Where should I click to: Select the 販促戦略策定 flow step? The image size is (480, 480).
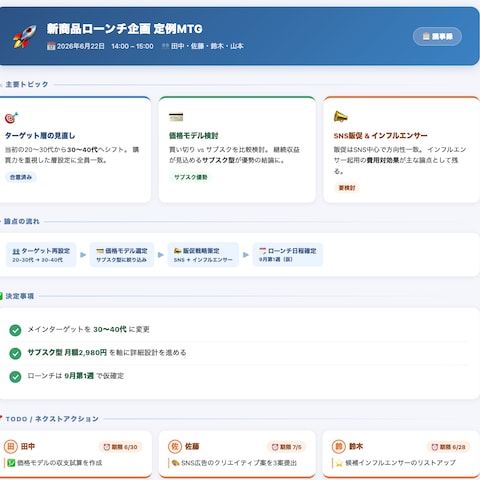203,255
